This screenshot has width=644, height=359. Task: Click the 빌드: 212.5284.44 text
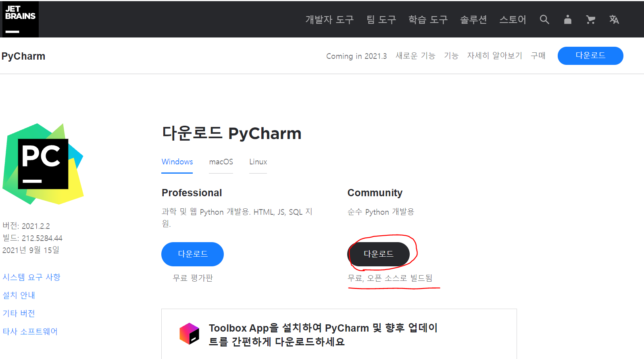33,238
